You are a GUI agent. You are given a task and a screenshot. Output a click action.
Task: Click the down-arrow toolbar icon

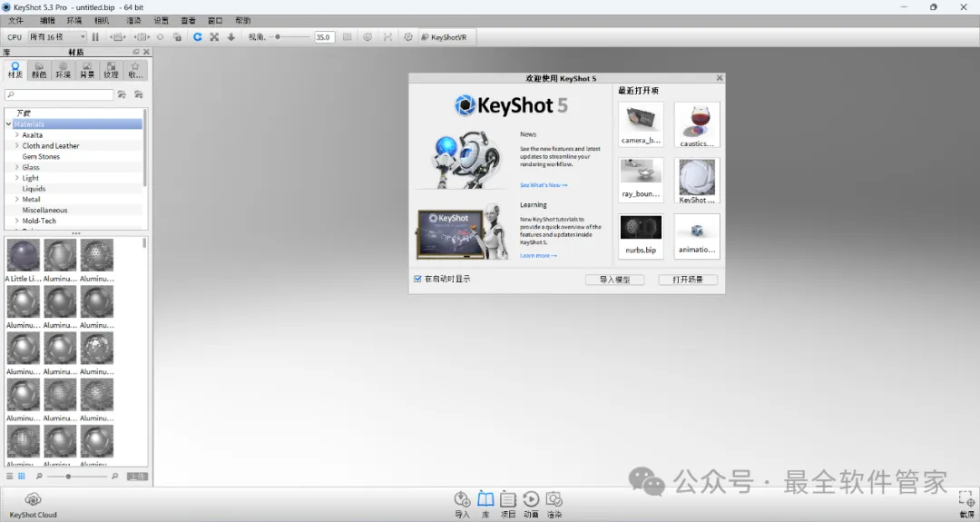(231, 37)
